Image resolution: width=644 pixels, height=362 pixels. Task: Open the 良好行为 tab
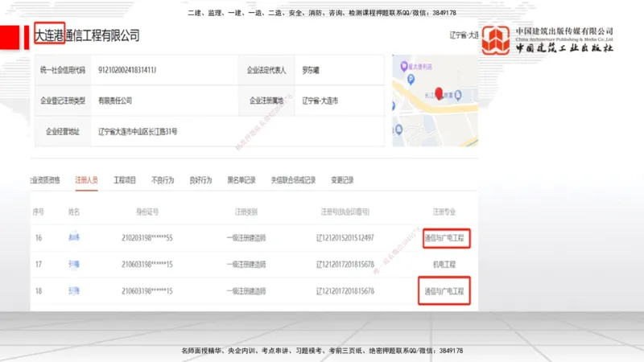coord(200,179)
